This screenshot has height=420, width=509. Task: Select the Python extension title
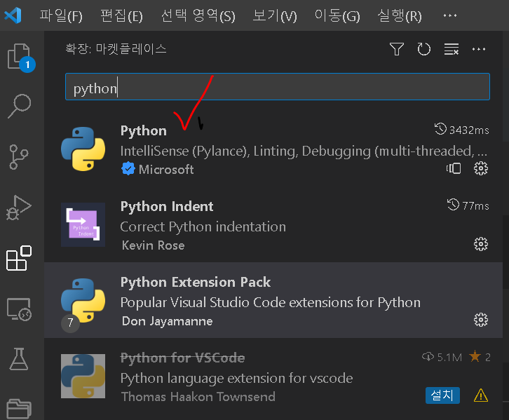click(x=144, y=131)
